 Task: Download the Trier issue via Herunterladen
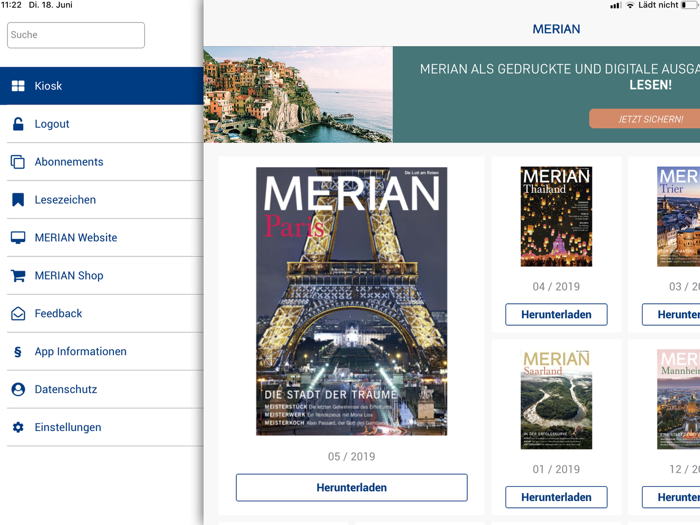pos(671,314)
